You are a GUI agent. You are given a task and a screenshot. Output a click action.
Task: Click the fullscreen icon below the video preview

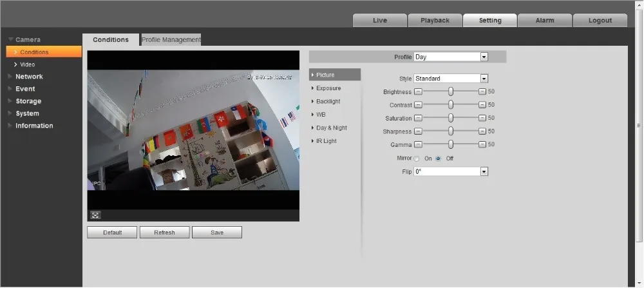point(95,215)
